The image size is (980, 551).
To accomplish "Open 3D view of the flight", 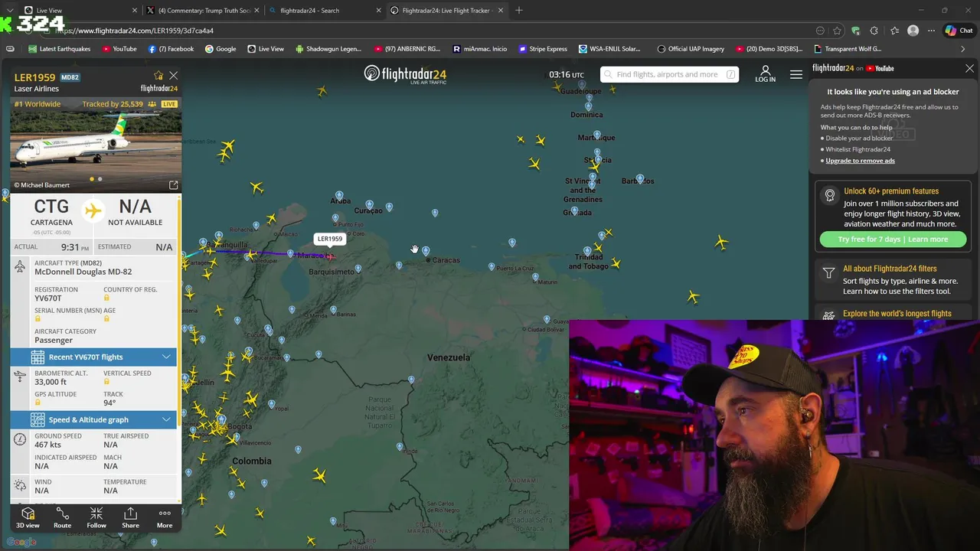I will click(28, 518).
